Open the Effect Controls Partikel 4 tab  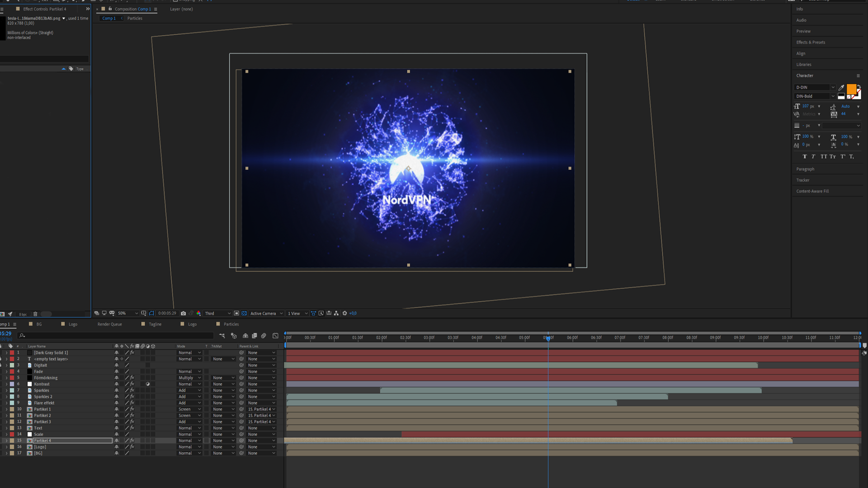[44, 9]
